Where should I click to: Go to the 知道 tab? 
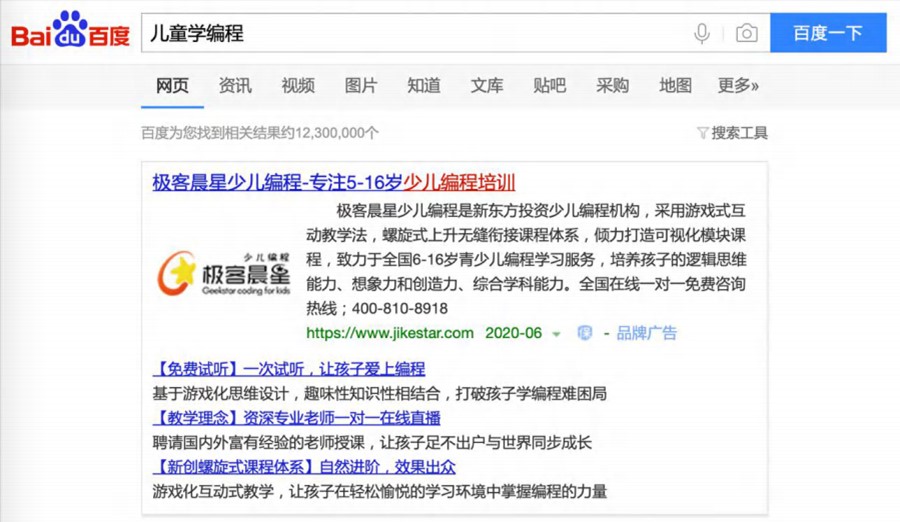(424, 86)
